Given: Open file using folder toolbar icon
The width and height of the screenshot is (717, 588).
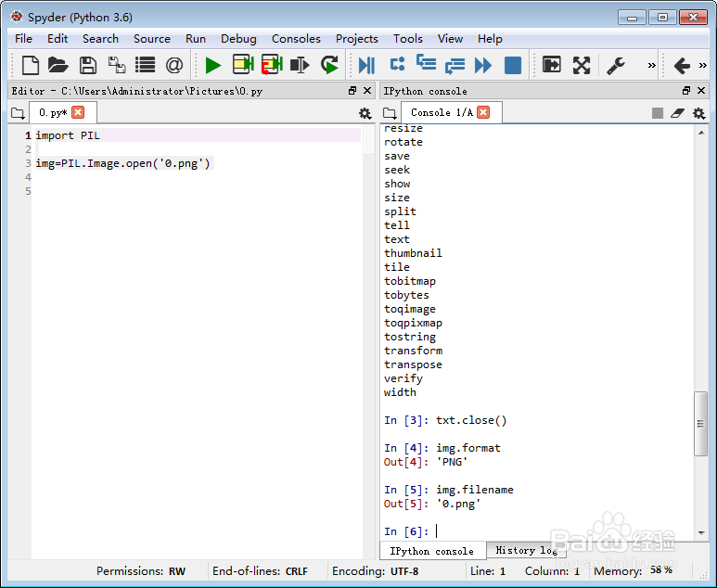Looking at the screenshot, I should tap(58, 65).
